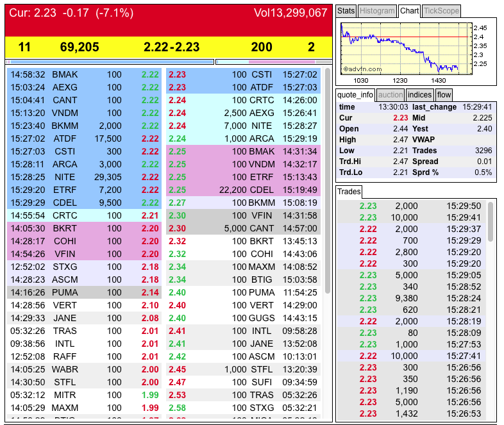This screenshot has width=504, height=425.
Task: Select the AEXG 2,500 ask row
Action: point(243,113)
